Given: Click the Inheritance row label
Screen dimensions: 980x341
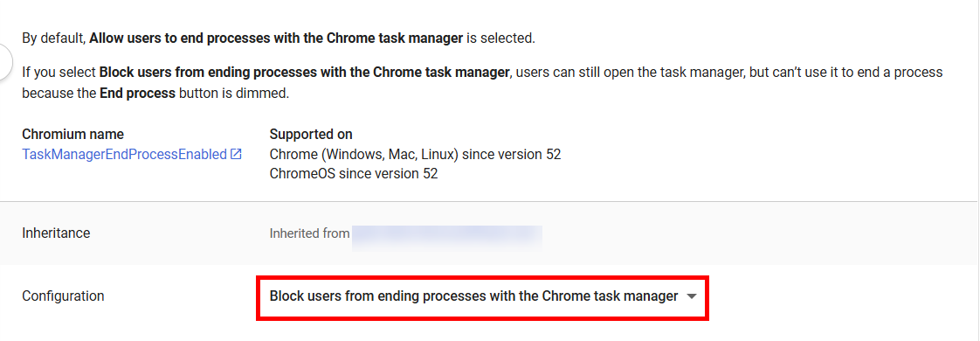Looking at the screenshot, I should coord(56,233).
